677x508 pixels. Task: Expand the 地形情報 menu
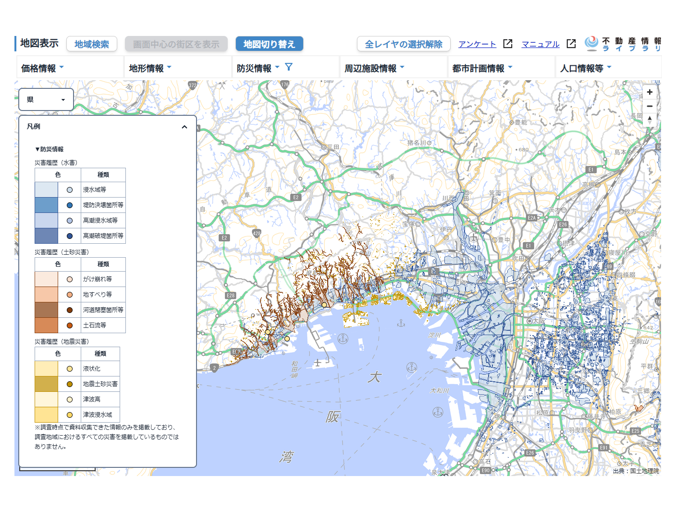coord(150,68)
